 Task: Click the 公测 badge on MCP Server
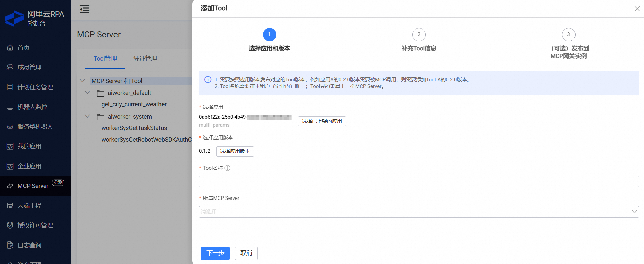point(58,182)
